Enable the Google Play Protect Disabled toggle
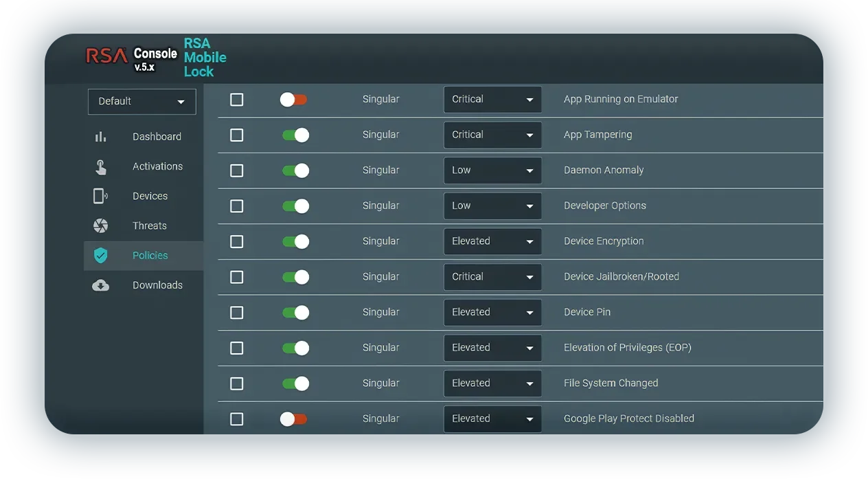 (295, 419)
